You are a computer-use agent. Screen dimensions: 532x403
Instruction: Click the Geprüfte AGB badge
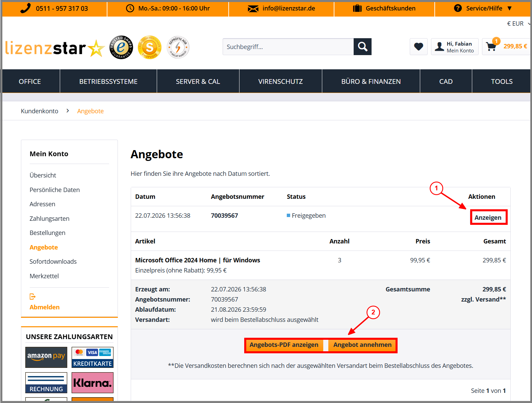178,47
